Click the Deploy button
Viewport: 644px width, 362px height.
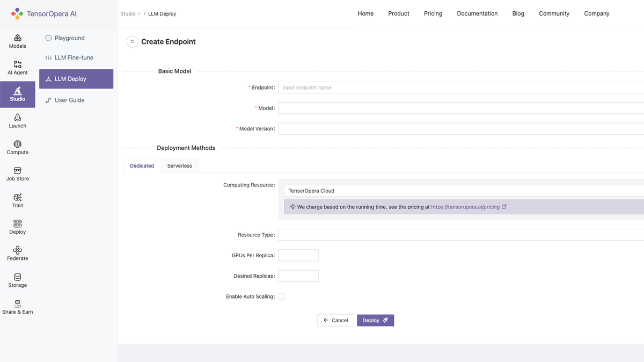point(375,320)
